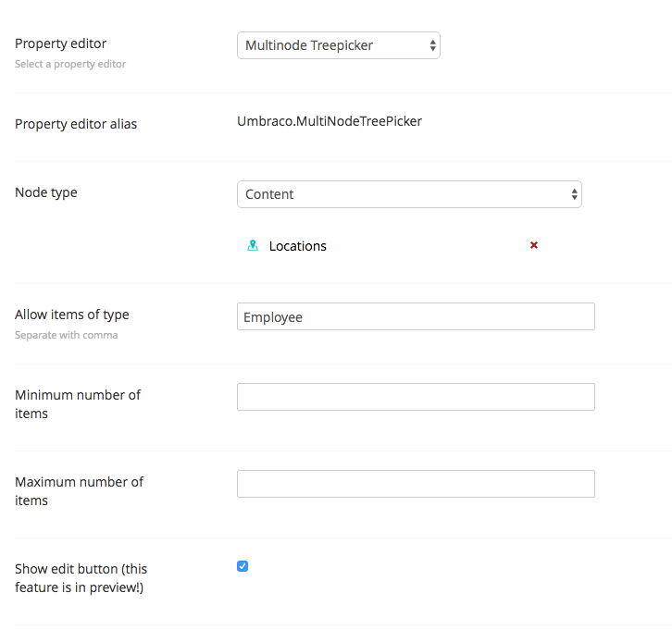Viewport: 672px width, 630px height.
Task: Toggle the Show edit button checkbox
Action: click(x=243, y=566)
